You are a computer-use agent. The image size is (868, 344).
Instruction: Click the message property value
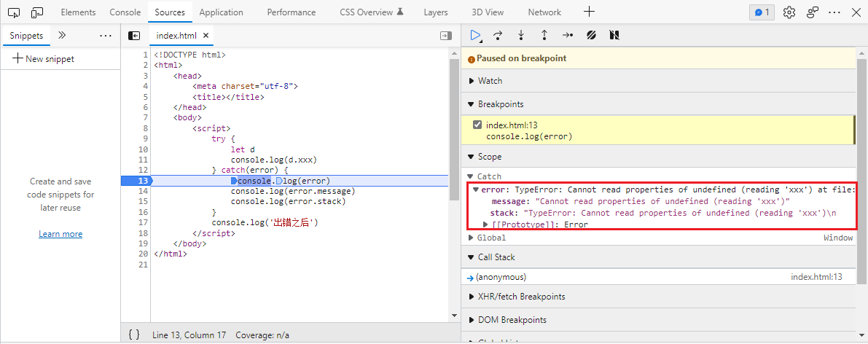(662, 201)
